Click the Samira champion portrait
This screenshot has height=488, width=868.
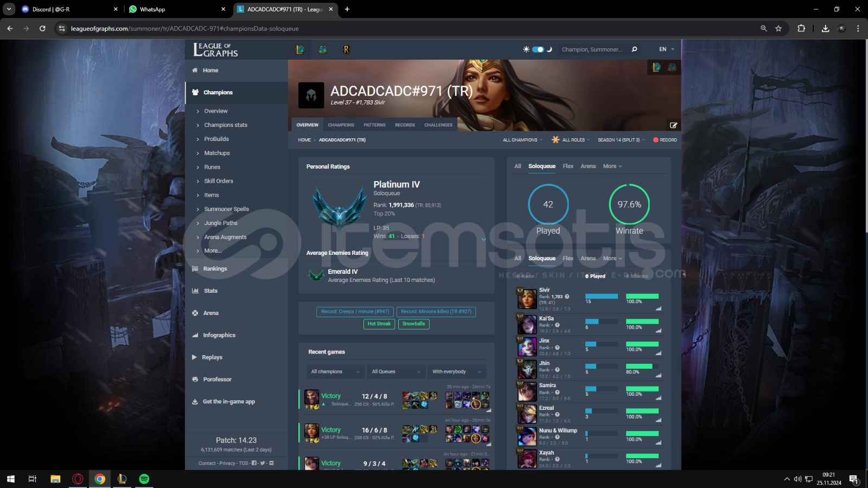coord(526,391)
